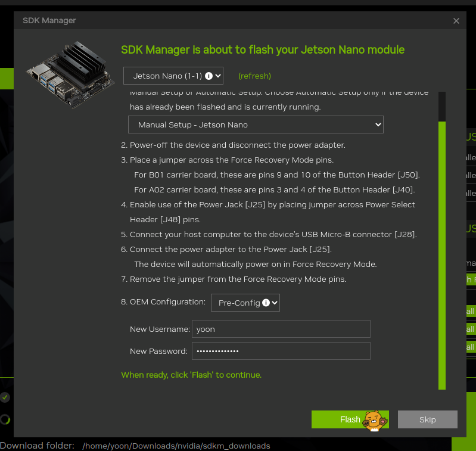The width and height of the screenshot is (476, 451).
Task: Click the Skip button
Action: tap(427, 419)
